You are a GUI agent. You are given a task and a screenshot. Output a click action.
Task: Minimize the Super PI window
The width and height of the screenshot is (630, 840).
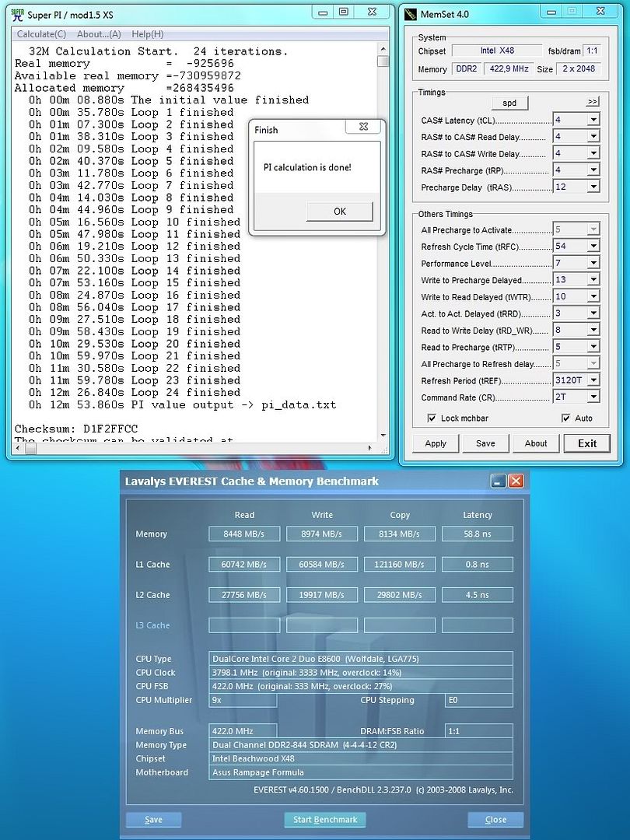point(323,12)
